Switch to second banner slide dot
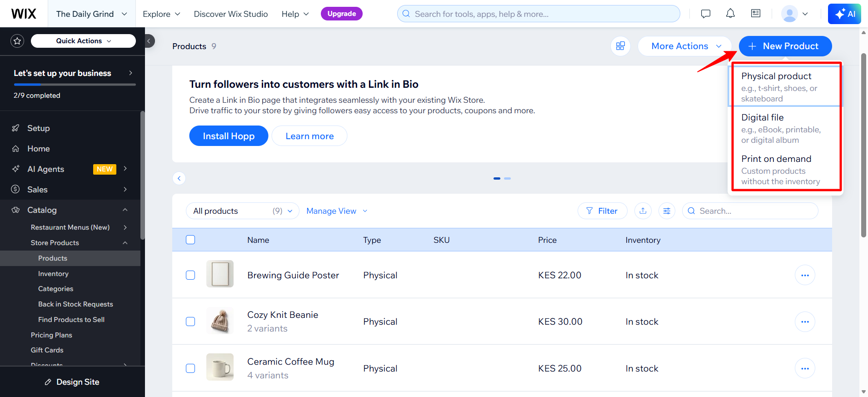868x397 pixels. pyautogui.click(x=507, y=178)
